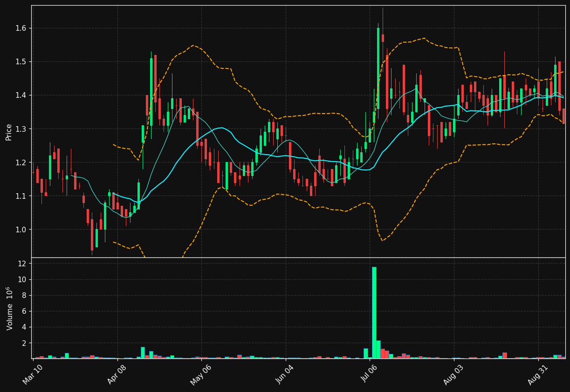Click the Apr 08 date label

[117, 374]
